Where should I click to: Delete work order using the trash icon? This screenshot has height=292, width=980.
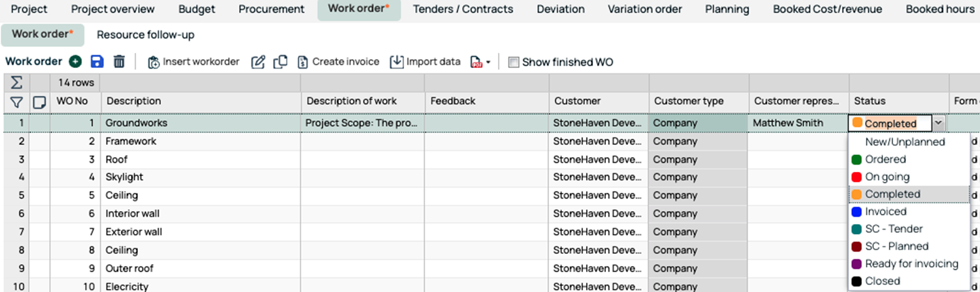tap(119, 62)
